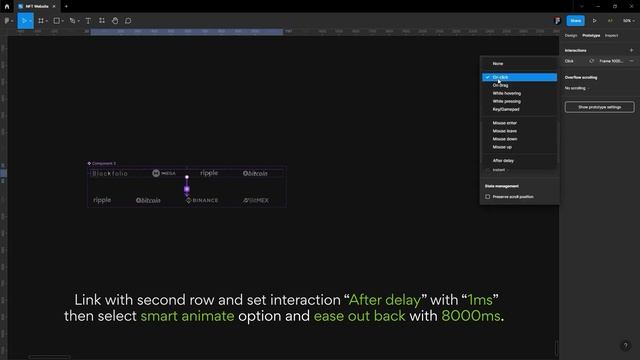The height and width of the screenshot is (360, 640).
Task: Click Show prototype settings button
Action: [600, 107]
